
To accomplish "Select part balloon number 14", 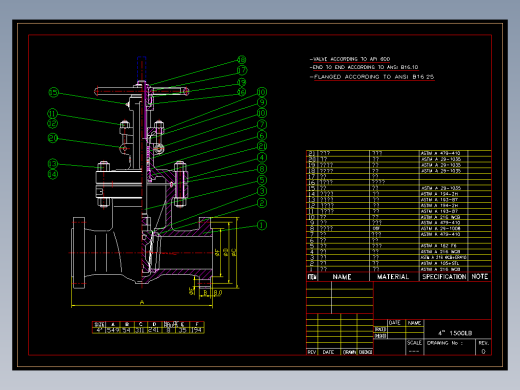I will pyautogui.click(x=53, y=174).
